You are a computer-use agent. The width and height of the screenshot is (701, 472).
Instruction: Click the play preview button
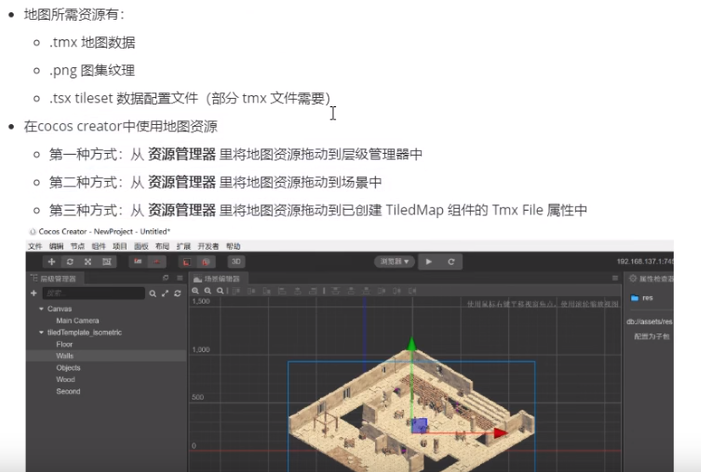pos(429,262)
